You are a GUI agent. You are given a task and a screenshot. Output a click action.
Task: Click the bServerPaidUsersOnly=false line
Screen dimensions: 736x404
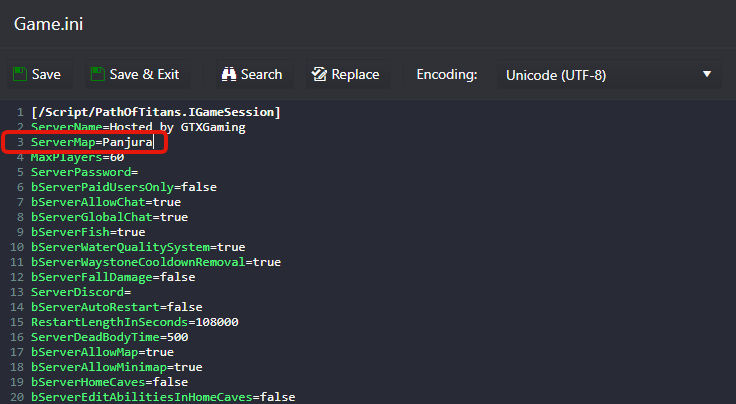124,187
